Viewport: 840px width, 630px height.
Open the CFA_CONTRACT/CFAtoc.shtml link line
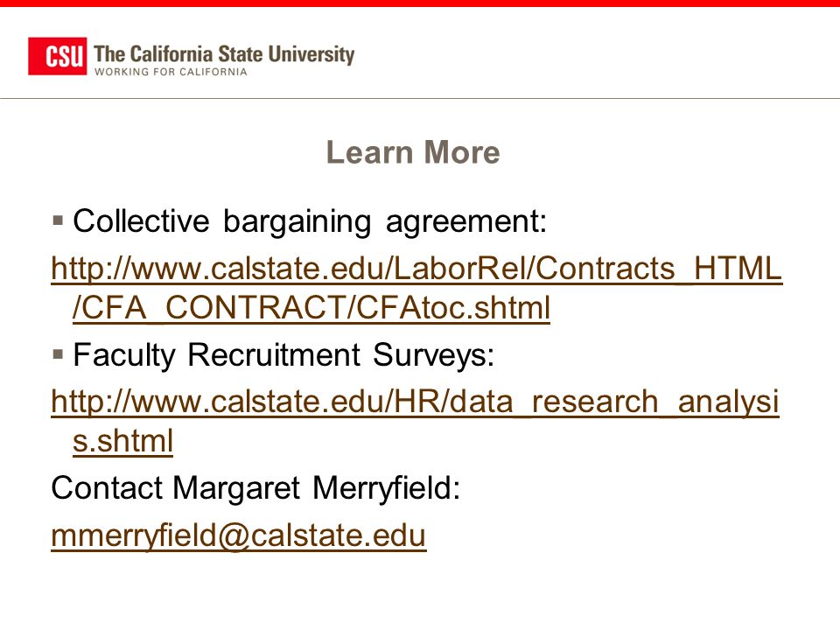[311, 308]
